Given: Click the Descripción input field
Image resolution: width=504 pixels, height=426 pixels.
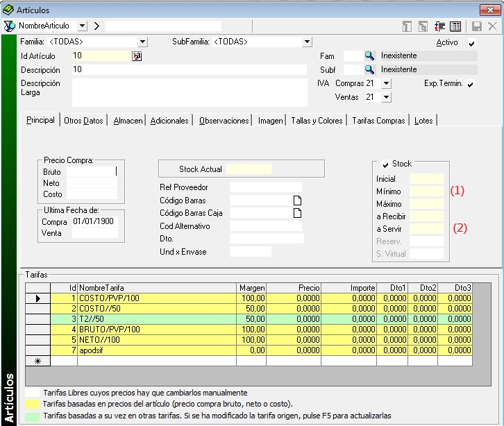Looking at the screenshot, I should (190, 69).
